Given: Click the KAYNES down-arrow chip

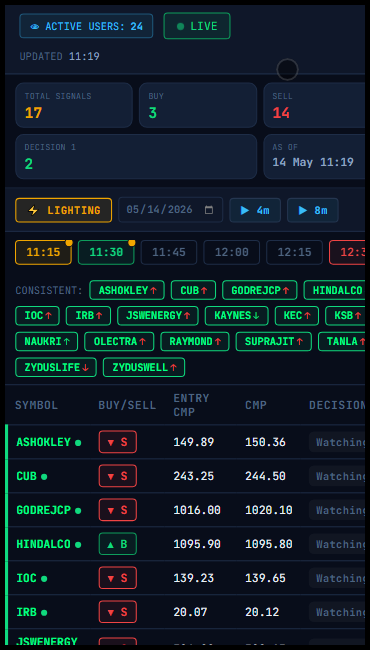Looking at the screenshot, I should pyautogui.click(x=237, y=316).
